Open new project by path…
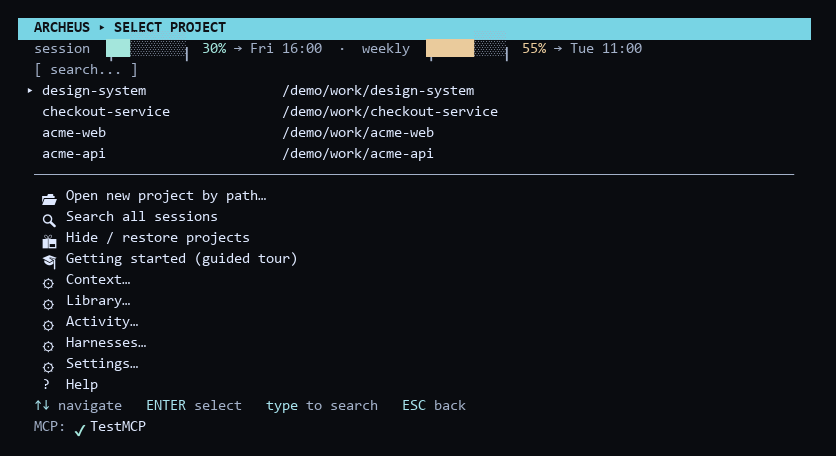Image resolution: width=836 pixels, height=456 pixels. click(x=166, y=196)
